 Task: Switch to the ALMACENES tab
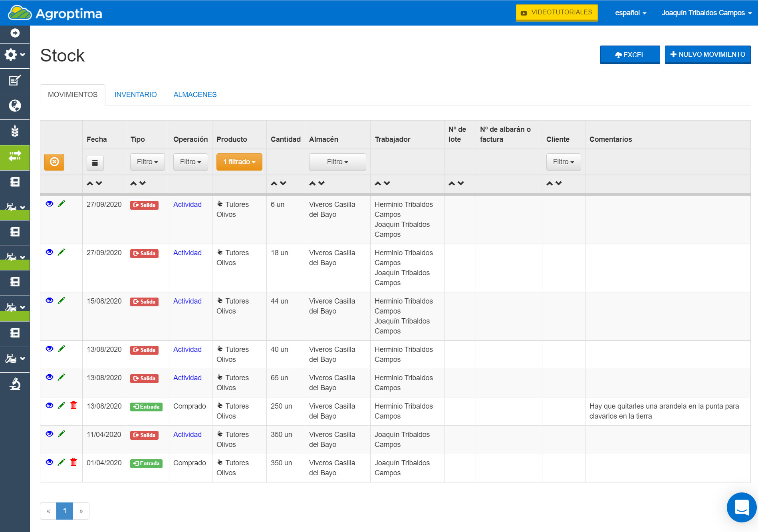[x=195, y=95]
